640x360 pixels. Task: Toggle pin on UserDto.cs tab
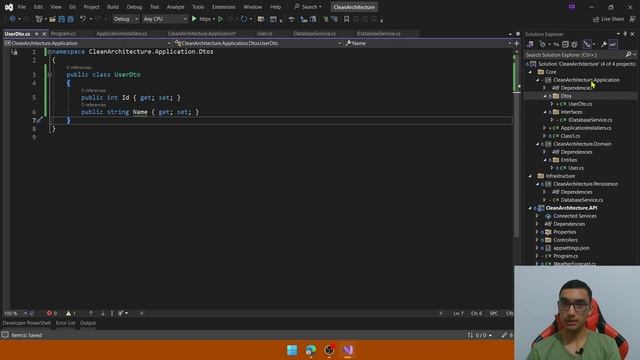pyautogui.click(x=37, y=34)
